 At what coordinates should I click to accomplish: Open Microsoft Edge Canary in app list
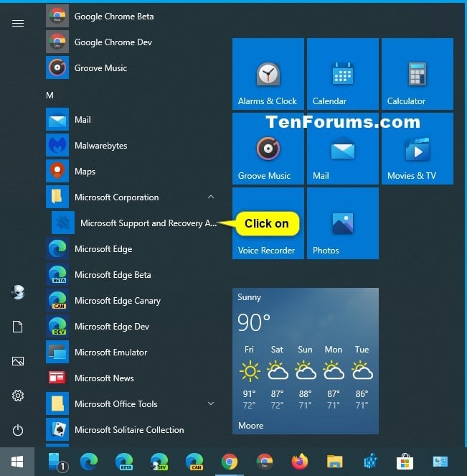pos(132,300)
